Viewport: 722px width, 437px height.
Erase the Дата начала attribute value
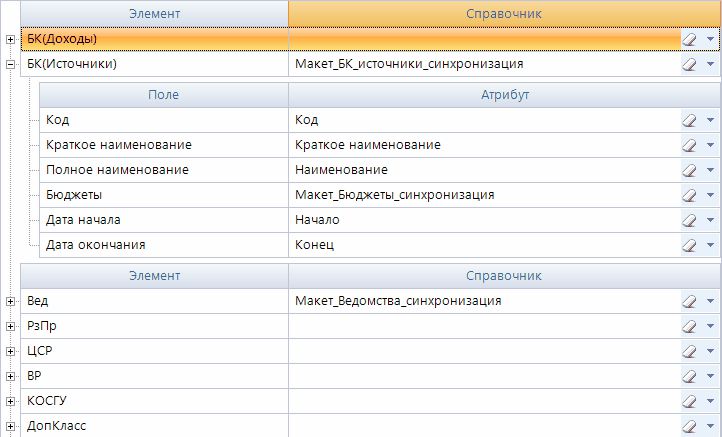689,220
